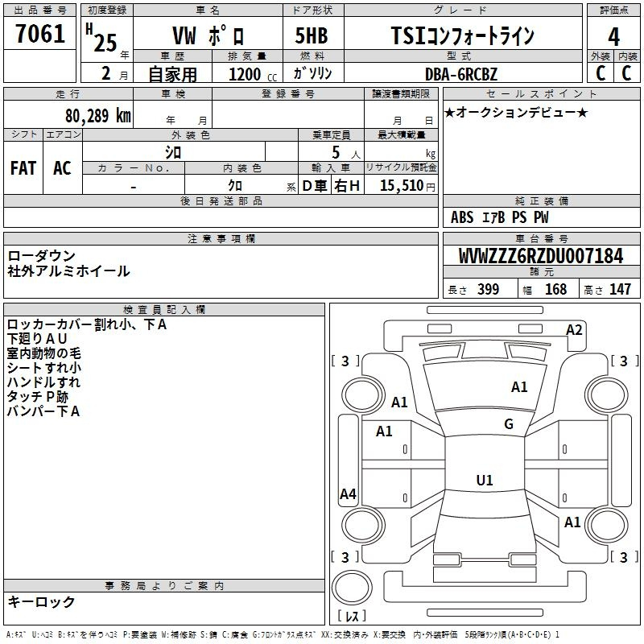Select inspector note ハンドルすれ
The height and width of the screenshot is (644, 644).
(x=43, y=382)
